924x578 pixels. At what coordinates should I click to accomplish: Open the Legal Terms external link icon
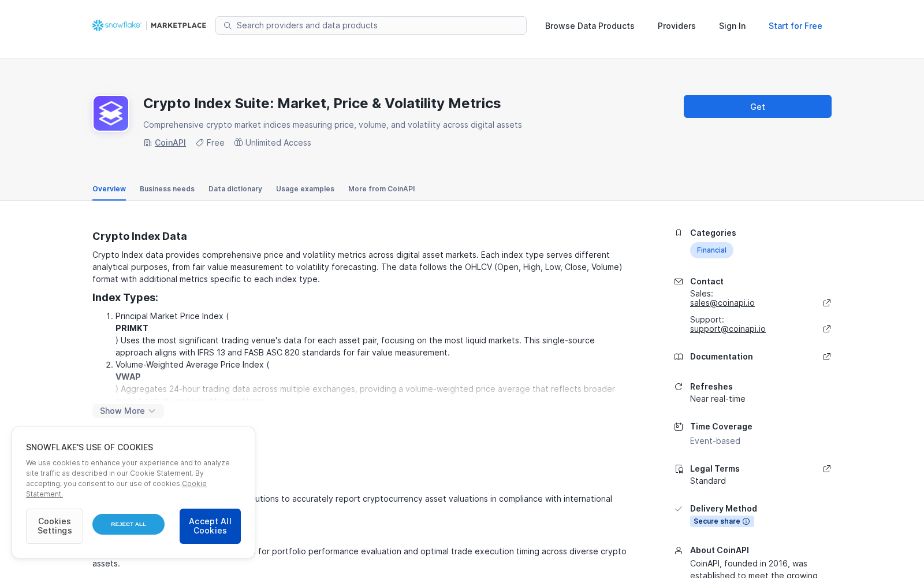827,469
